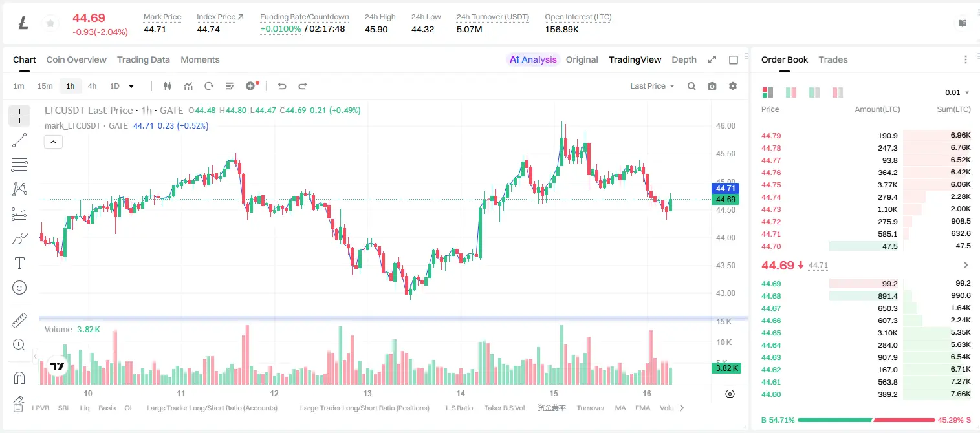The image size is (980, 433).
Task: Click the magnet mode icon
Action: [19, 378]
